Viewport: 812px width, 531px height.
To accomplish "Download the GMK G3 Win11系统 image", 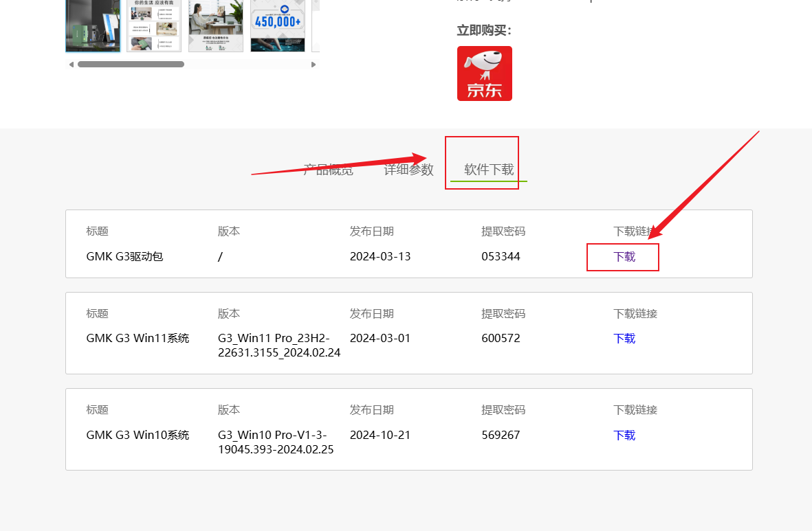I will coord(624,339).
